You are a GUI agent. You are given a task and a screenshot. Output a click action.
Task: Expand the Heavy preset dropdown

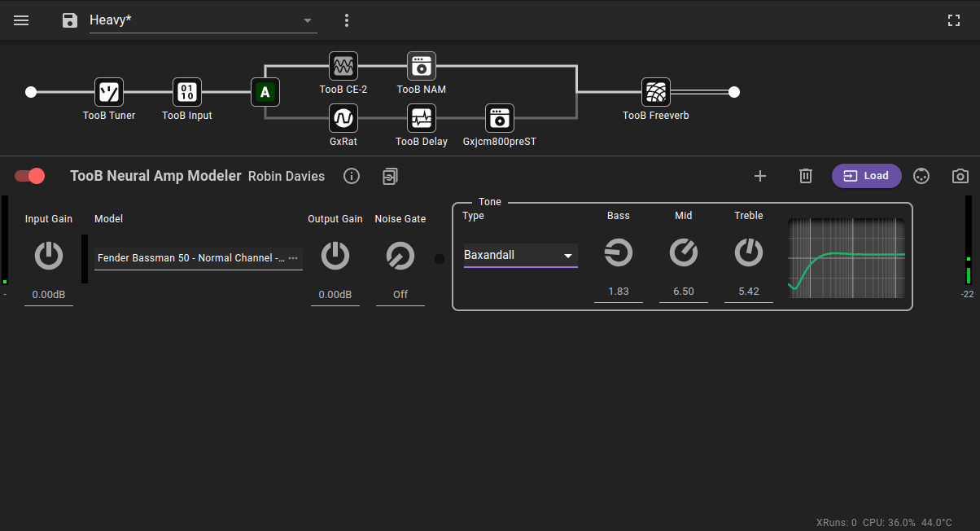307,20
